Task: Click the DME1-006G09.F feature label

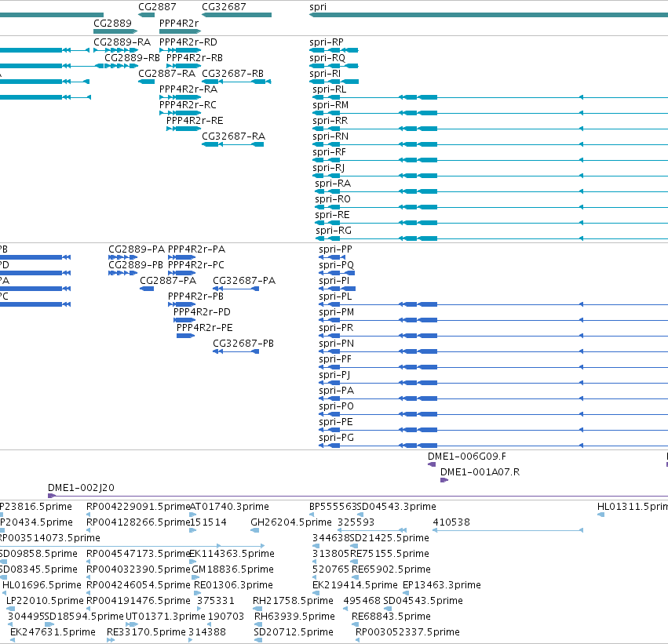Action: [x=467, y=457]
